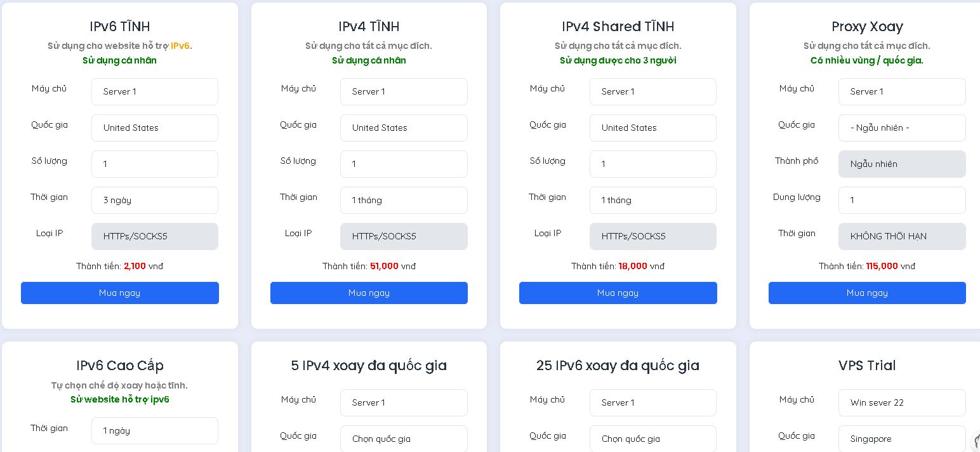Screen dimensions: 980x452
Task: Open 'Chọn quốc gia' in 25 IPv6 xoay
Action: (652, 439)
